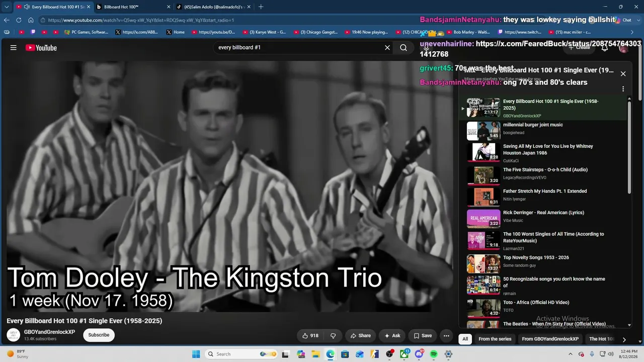Select the All filter chip
Image resolution: width=644 pixels, height=362 pixels.
(x=465, y=339)
